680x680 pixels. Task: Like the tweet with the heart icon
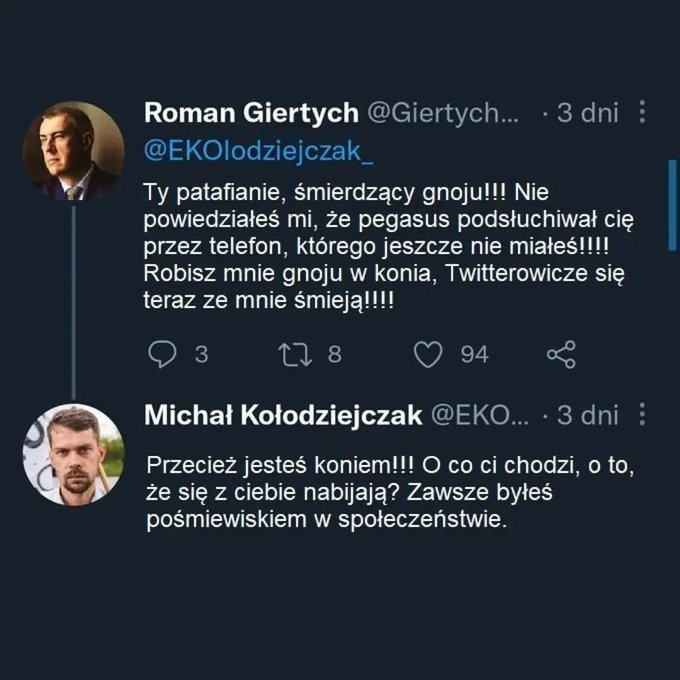pyautogui.click(x=428, y=354)
